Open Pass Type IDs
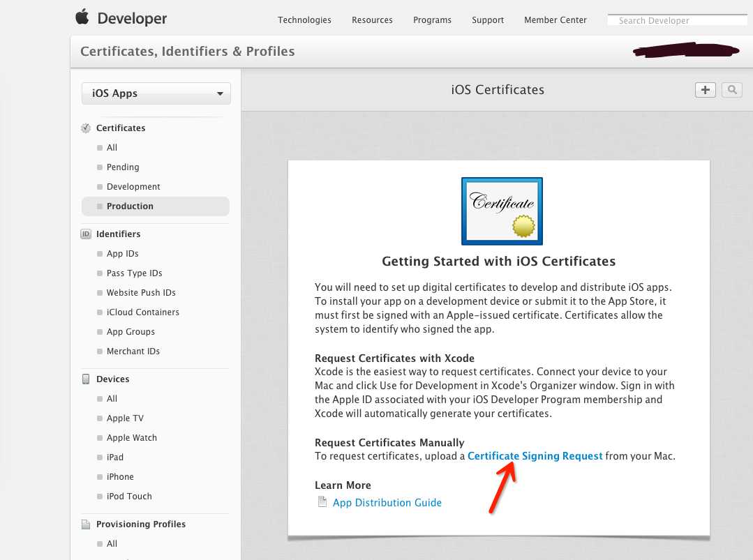Image resolution: width=753 pixels, height=560 pixels. pyautogui.click(x=135, y=273)
